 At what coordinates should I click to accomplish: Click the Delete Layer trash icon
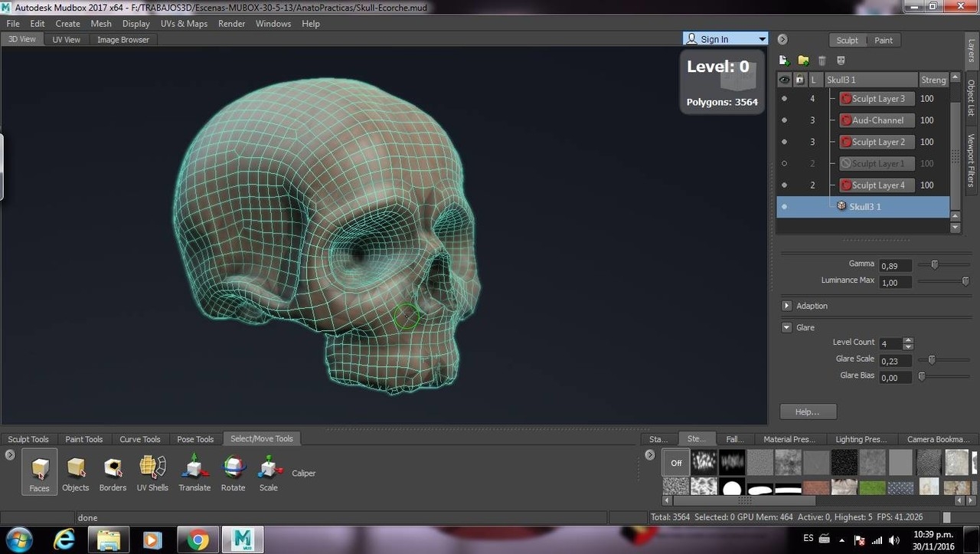click(x=822, y=61)
